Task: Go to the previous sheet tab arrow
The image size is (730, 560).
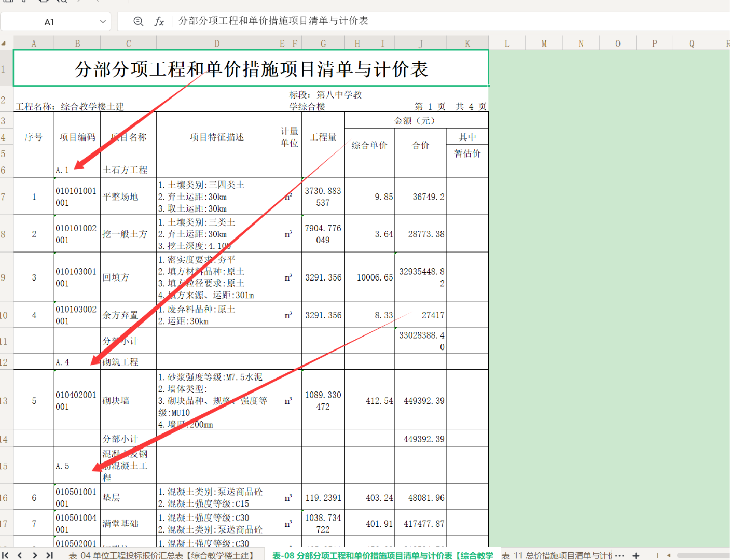Action: (20, 555)
